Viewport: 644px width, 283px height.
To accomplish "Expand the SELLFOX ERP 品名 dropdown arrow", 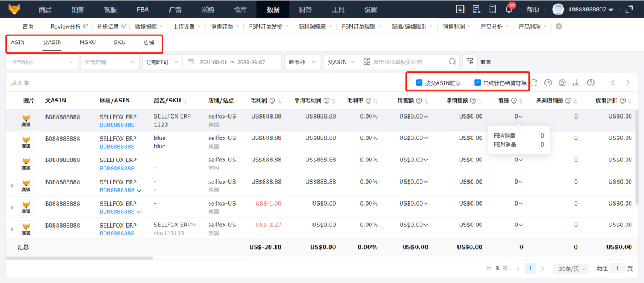I will (x=194, y=225).
